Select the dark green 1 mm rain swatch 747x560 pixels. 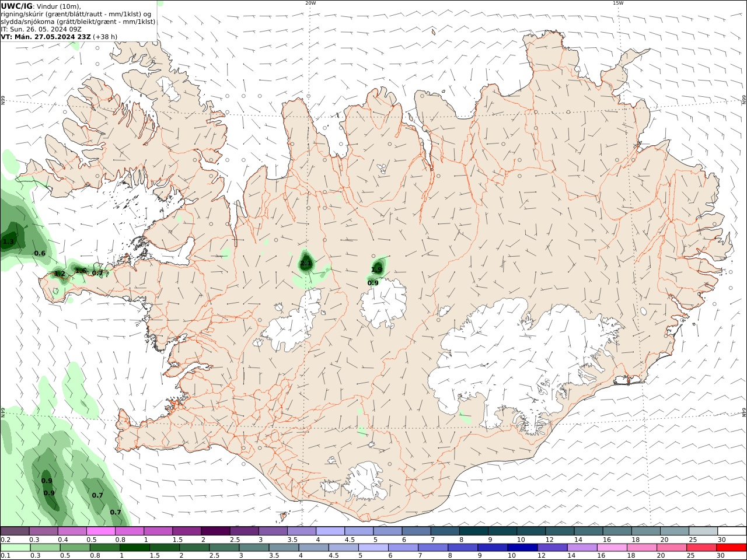point(134,548)
